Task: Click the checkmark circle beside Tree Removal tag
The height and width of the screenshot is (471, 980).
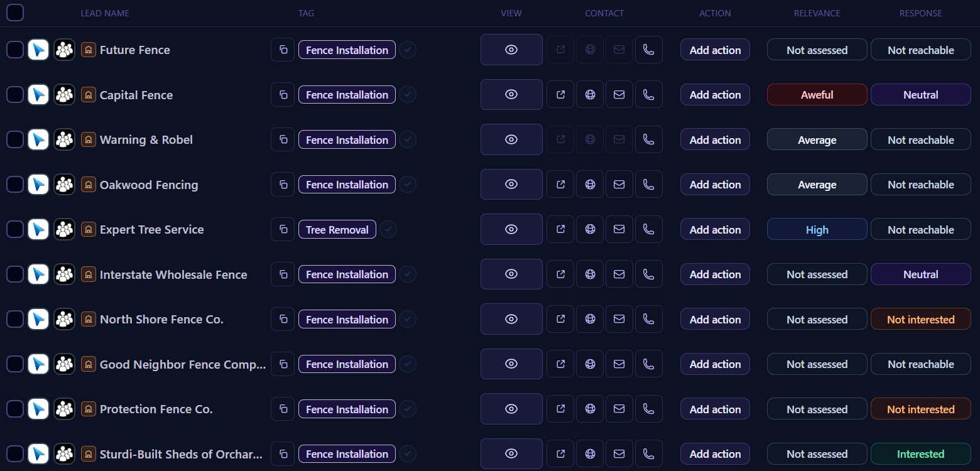Action: 389,230
